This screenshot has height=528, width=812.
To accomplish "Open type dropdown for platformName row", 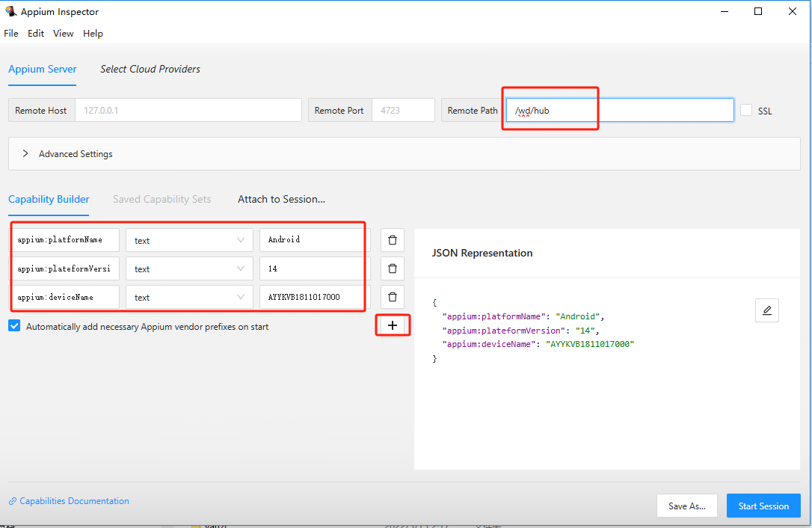I will click(189, 240).
